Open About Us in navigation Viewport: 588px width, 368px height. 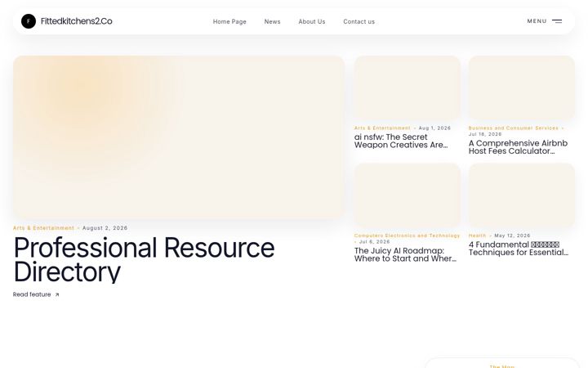tap(312, 22)
